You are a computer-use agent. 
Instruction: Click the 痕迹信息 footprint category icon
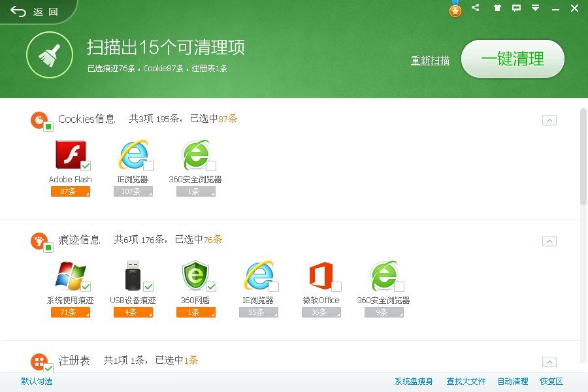click(39, 241)
